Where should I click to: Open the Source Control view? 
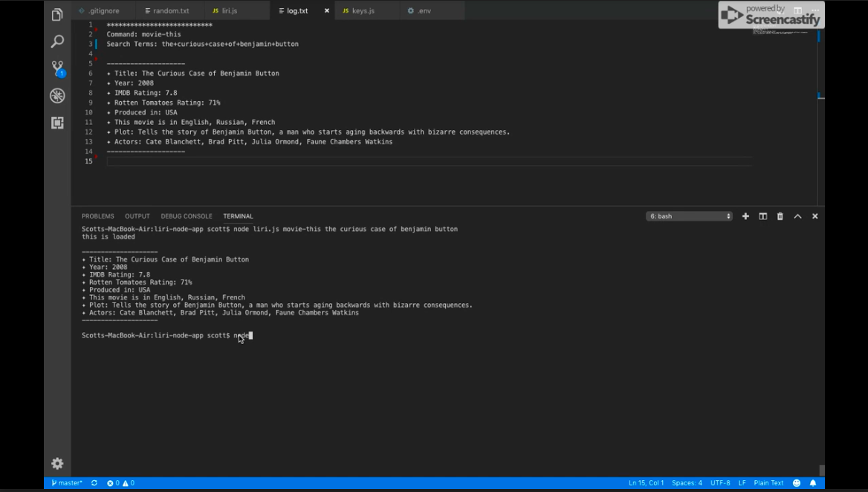57,68
